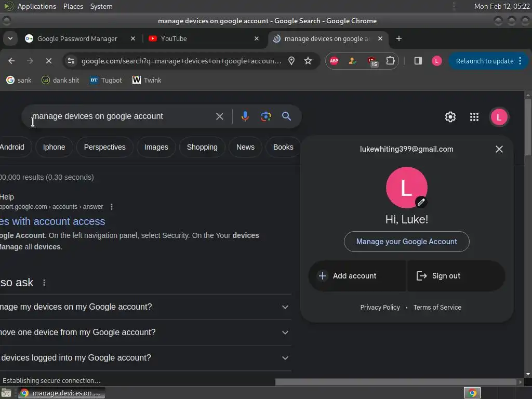Filter results by News
Image resolution: width=532 pixels, height=399 pixels.
(245, 147)
